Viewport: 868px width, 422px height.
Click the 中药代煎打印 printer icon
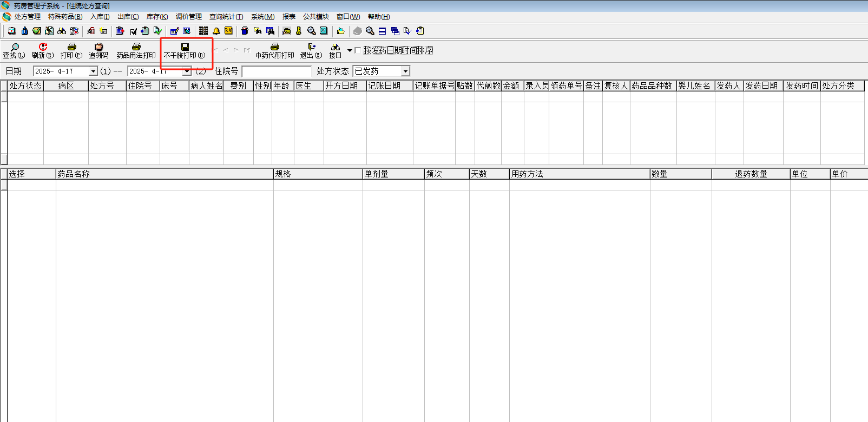point(275,47)
